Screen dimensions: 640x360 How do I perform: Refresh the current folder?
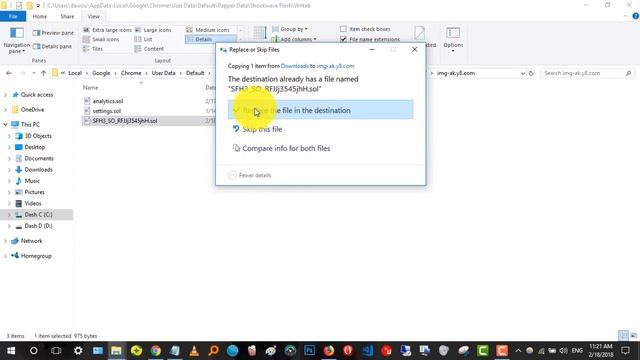click(531, 73)
